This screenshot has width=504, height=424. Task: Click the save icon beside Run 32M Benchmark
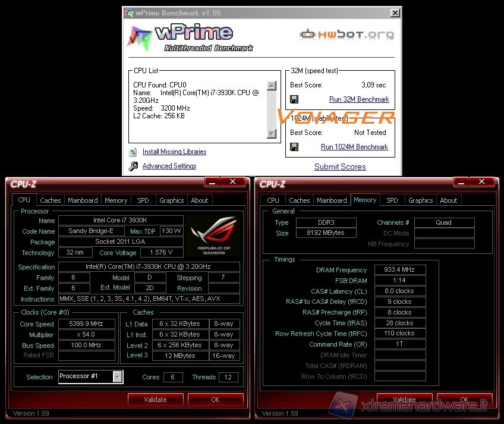pyautogui.click(x=294, y=99)
